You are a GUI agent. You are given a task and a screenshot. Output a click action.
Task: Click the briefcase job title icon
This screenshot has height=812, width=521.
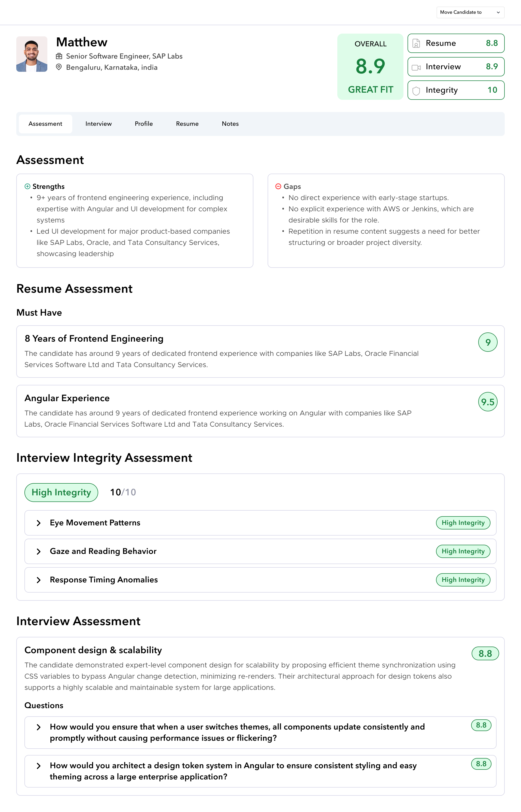coord(59,56)
